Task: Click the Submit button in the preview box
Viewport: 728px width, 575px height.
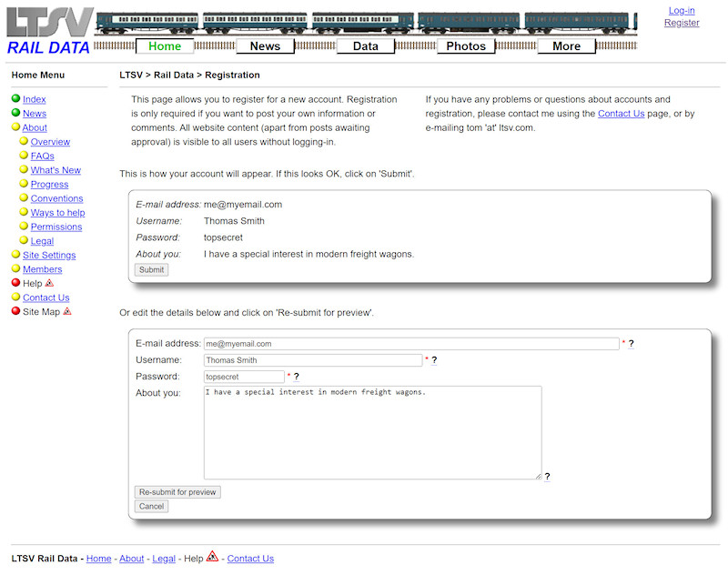Action: 150,269
